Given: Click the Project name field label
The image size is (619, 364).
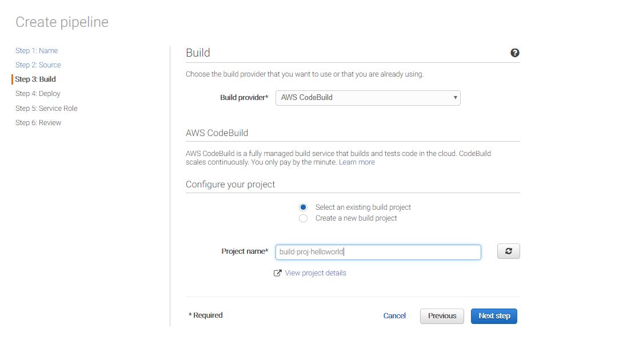Looking at the screenshot, I should 244,251.
